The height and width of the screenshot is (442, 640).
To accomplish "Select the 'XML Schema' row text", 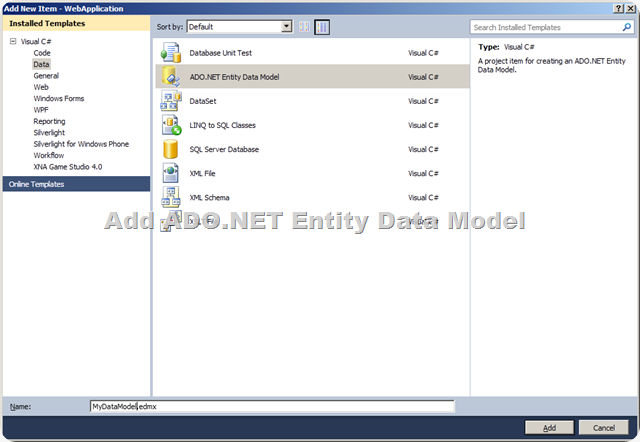I will tap(209, 197).
